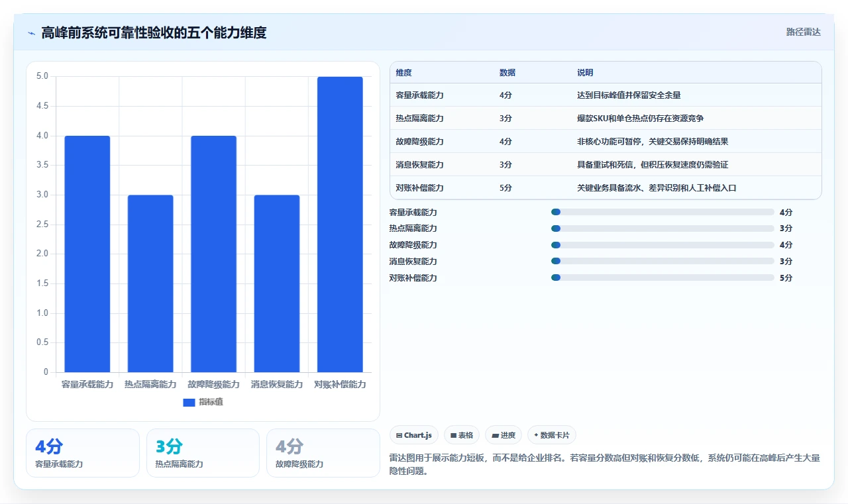848x504 pixels.
Task: Click the description 关键业务具备流水、差异识别和人工补偿入口
Action: [657, 188]
